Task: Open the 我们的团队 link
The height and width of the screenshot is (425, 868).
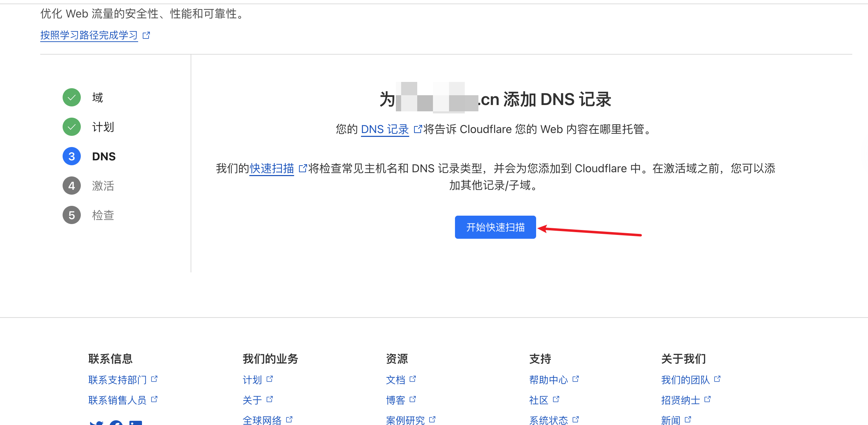Action: point(685,380)
